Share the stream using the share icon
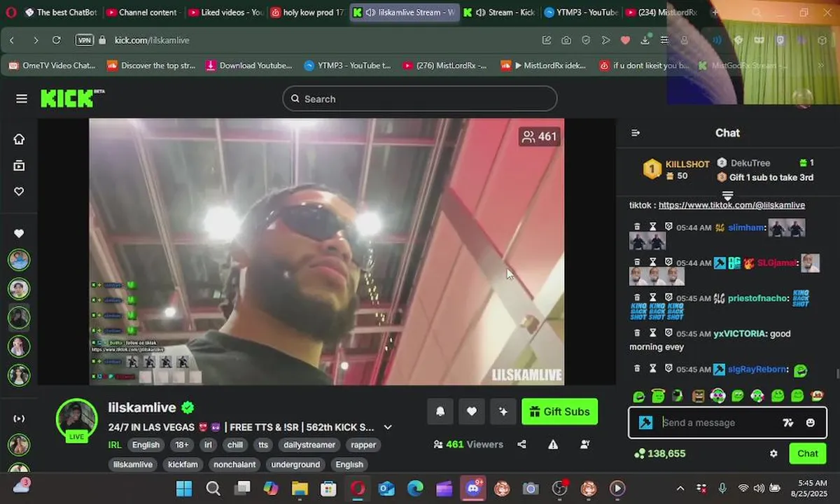 [x=521, y=444]
